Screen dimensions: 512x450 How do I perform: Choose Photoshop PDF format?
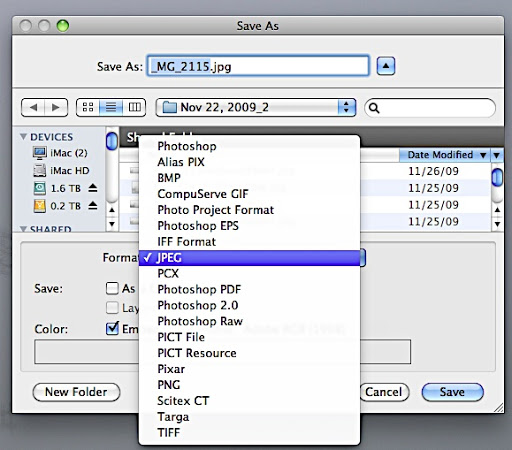coord(249,289)
